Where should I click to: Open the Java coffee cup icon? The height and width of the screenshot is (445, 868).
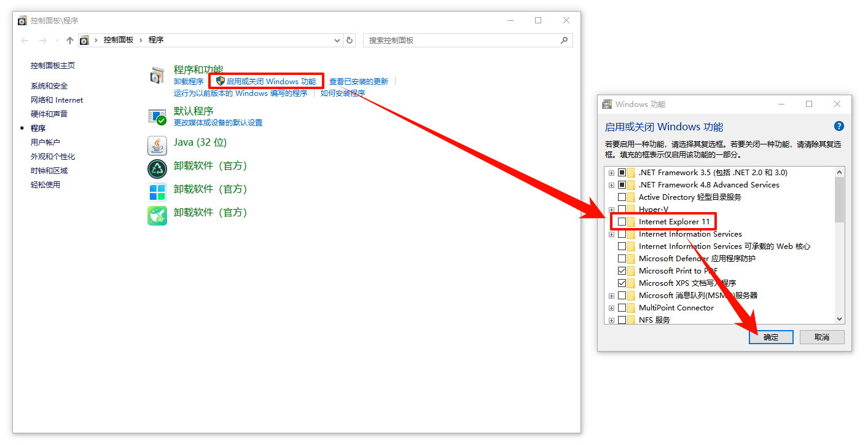157,146
